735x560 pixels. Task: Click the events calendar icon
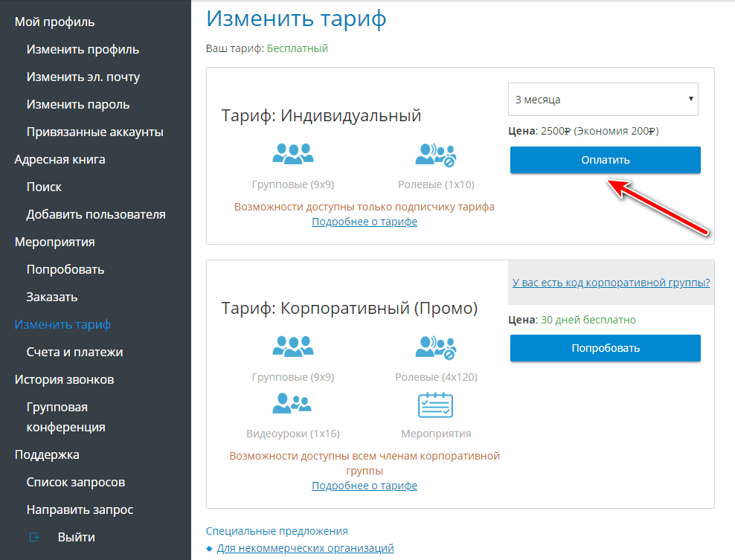pos(435,405)
